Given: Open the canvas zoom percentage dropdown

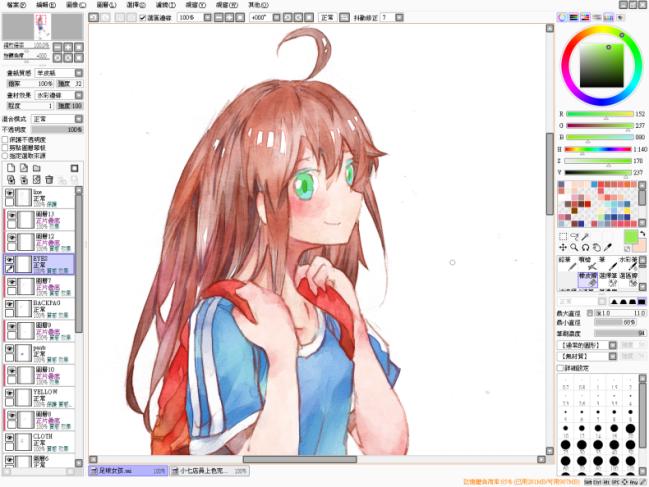Looking at the screenshot, I should [208, 17].
